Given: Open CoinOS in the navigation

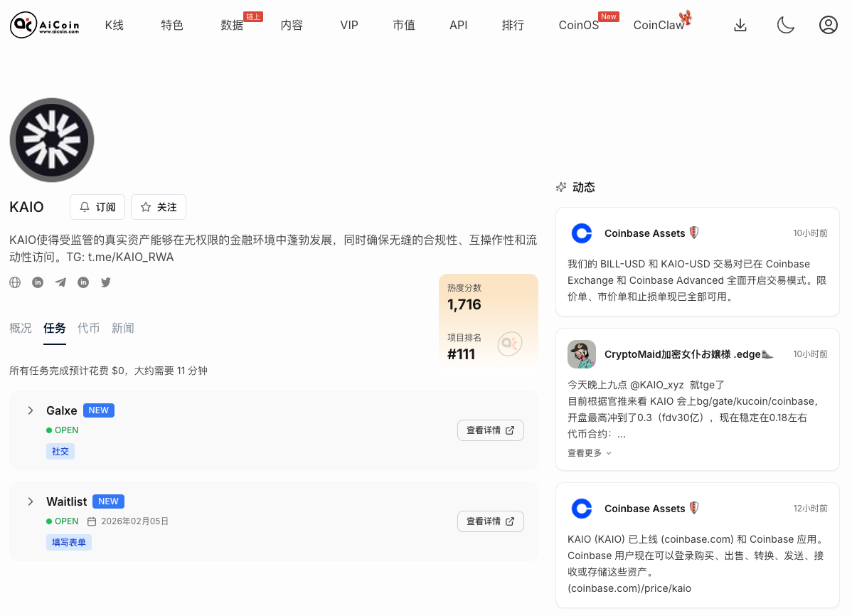Looking at the screenshot, I should pos(579,25).
